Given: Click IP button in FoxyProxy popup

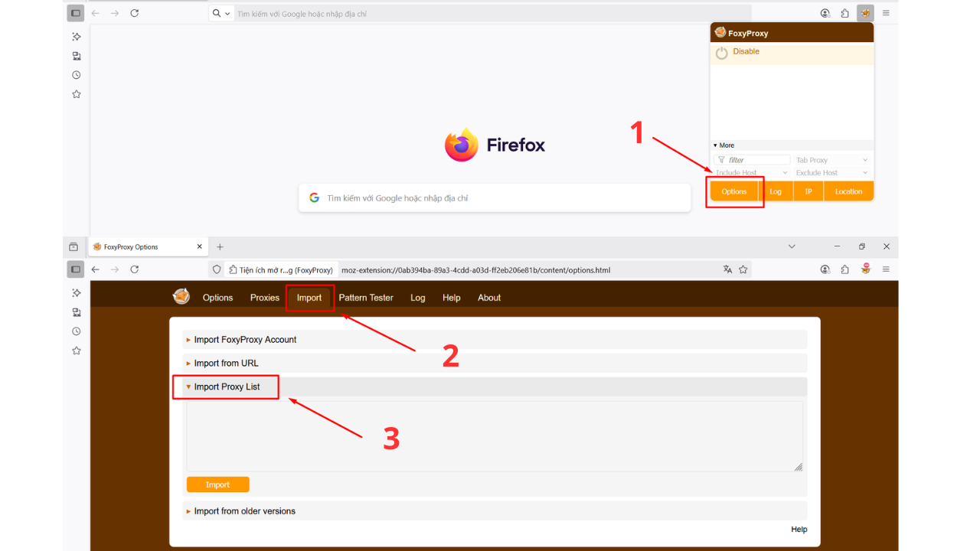Looking at the screenshot, I should pos(808,191).
